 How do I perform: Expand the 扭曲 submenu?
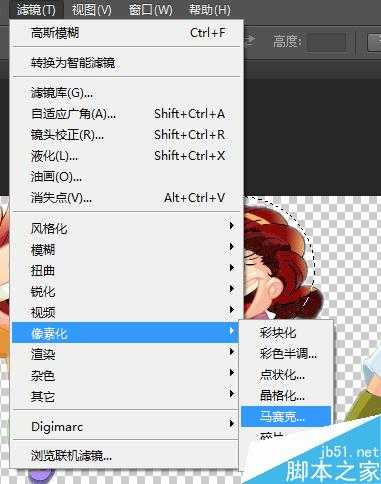coord(126,271)
